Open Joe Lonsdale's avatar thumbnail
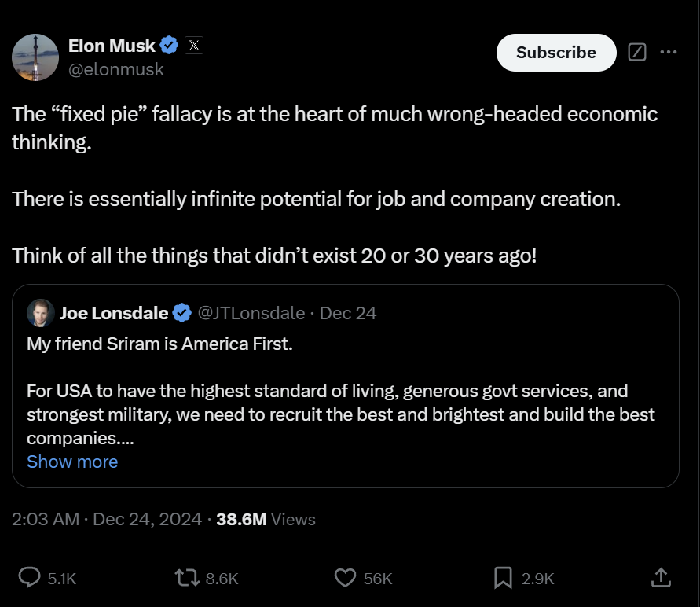This screenshot has width=700, height=607. tap(41, 313)
